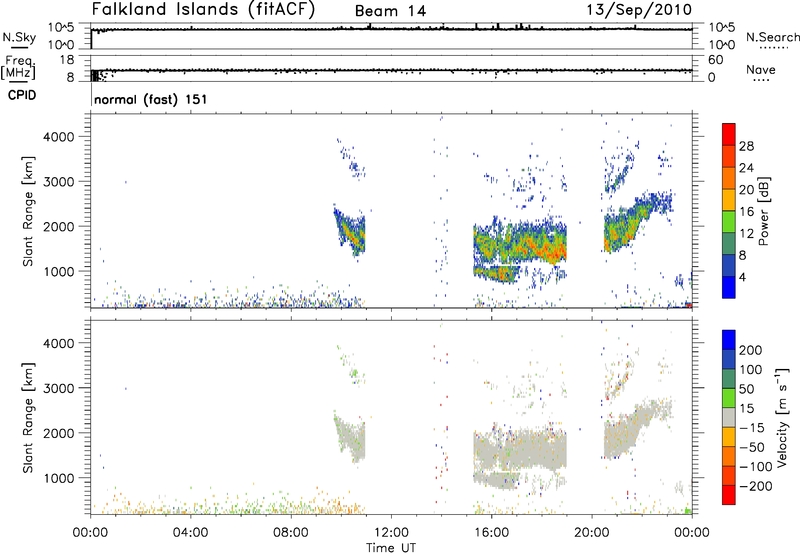Click the '20:00' time axis label
This screenshot has height=554, width=800.
point(591,533)
